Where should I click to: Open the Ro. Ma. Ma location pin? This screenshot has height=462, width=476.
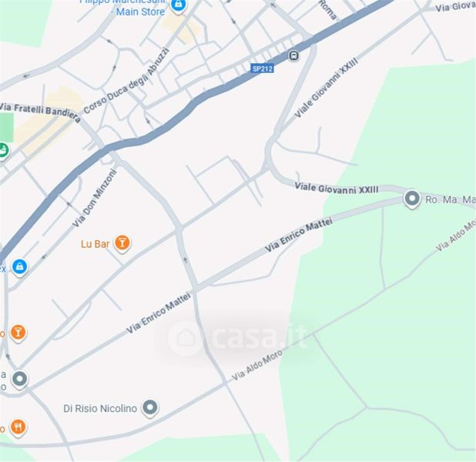(411, 199)
